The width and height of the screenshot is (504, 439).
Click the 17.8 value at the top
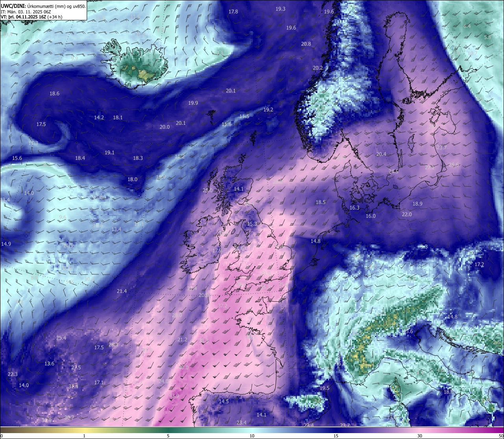(233, 12)
